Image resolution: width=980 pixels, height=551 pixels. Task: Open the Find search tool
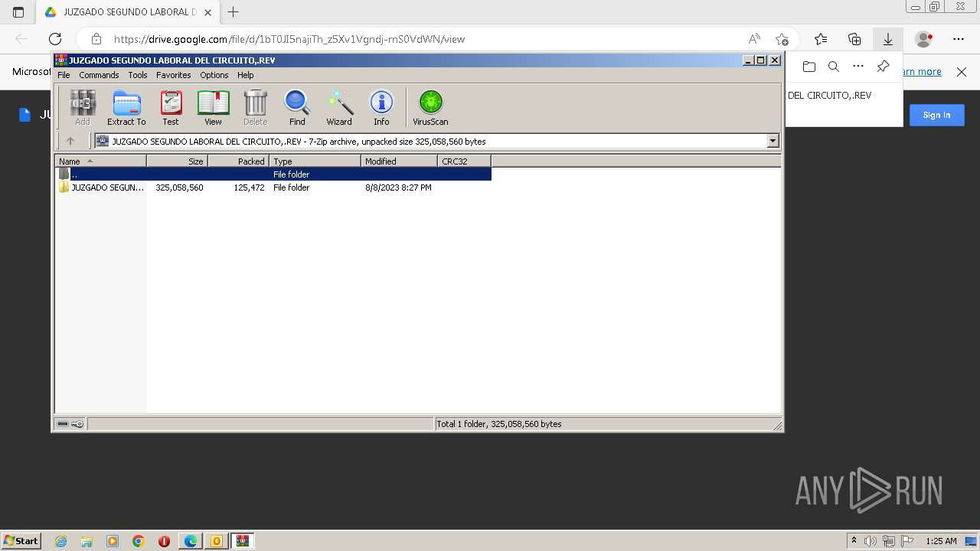(297, 107)
